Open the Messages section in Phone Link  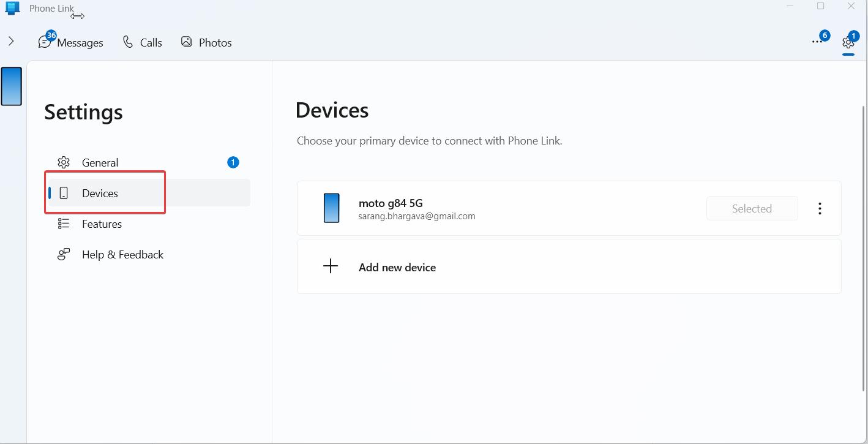point(80,42)
